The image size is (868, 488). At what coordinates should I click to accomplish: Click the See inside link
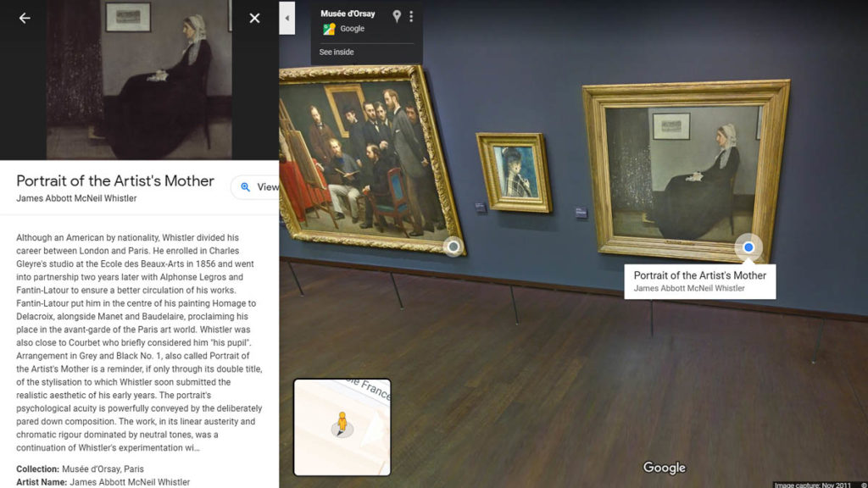tap(336, 52)
